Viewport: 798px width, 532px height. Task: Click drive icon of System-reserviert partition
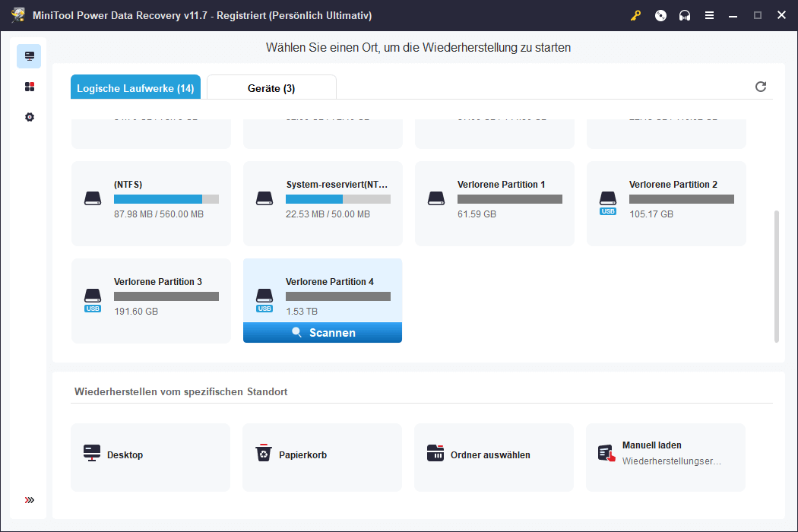pos(264,198)
